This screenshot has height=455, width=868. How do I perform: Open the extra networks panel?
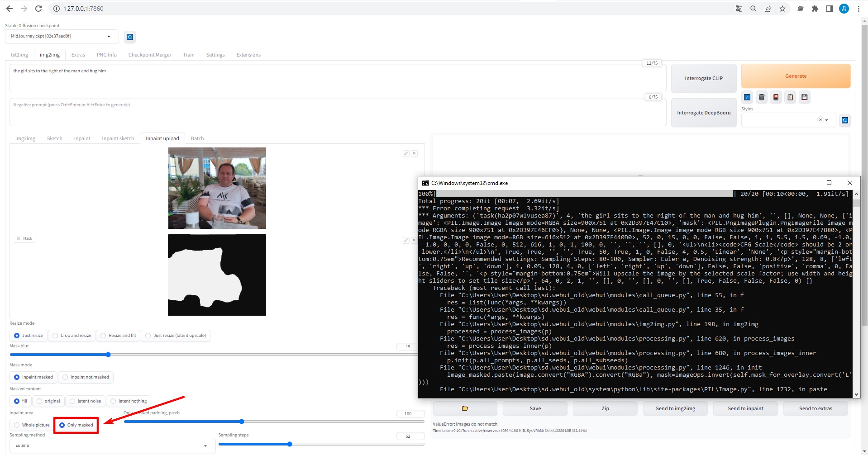point(776,97)
